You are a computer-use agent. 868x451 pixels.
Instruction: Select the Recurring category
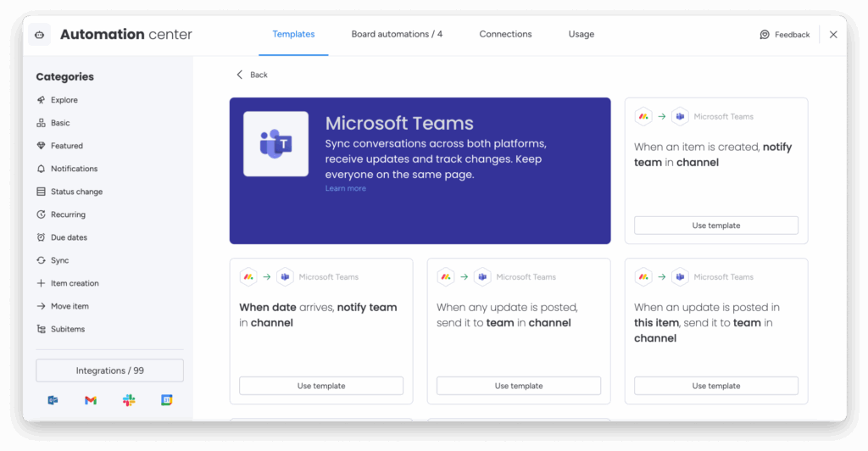coord(68,214)
